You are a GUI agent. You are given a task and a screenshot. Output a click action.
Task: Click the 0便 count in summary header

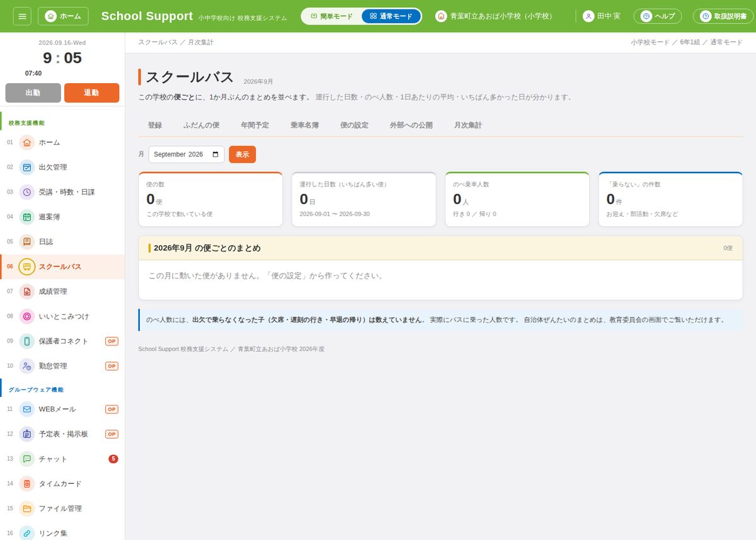coord(728,248)
